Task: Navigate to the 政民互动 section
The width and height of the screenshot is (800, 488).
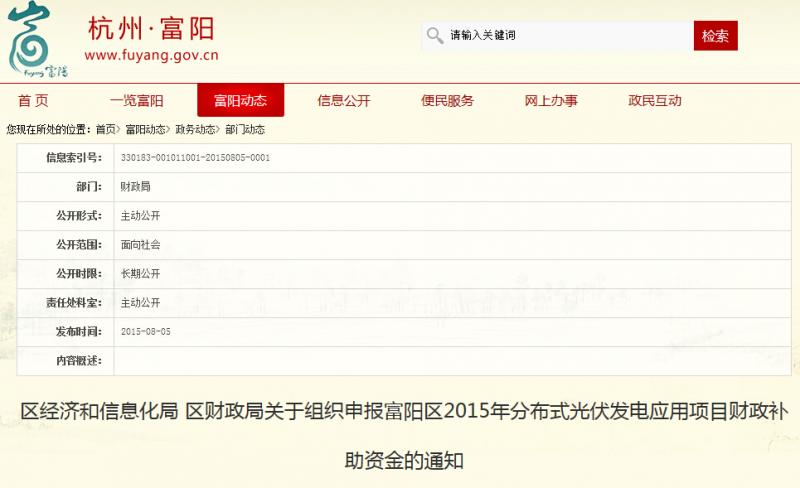Action: (655, 101)
